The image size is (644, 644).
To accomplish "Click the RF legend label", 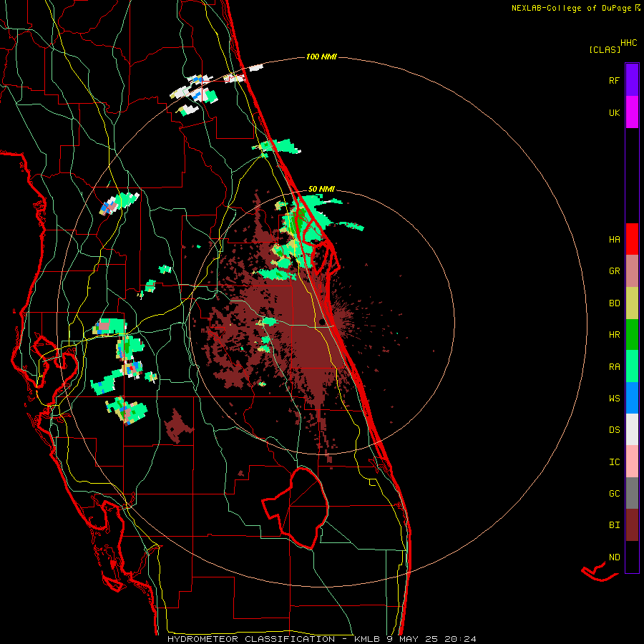I will click(x=614, y=80).
